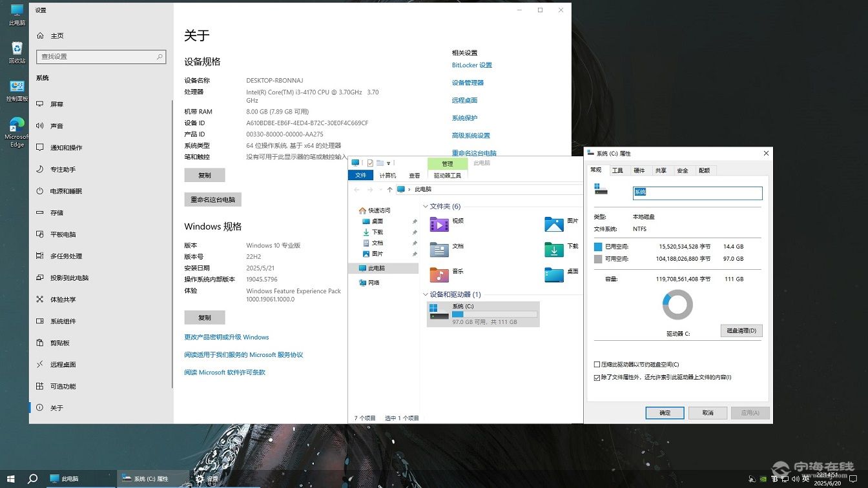Click the chevron before 此电脑 in address bar

click(x=409, y=190)
